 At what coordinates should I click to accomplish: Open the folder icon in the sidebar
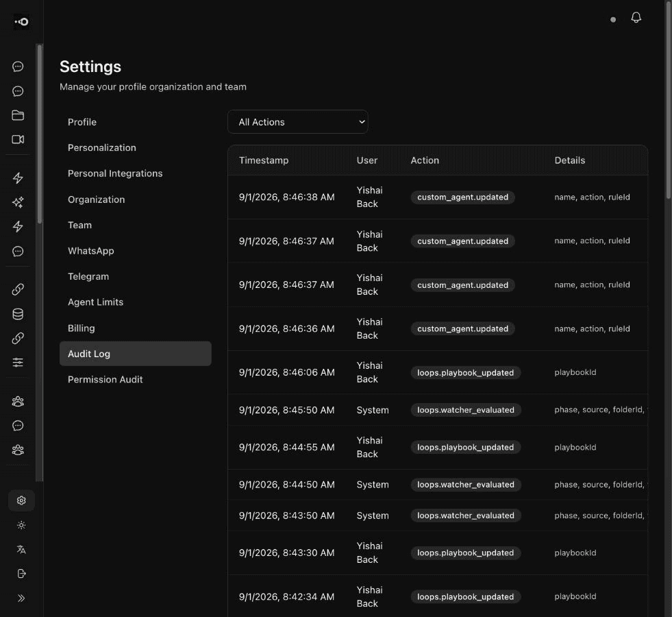(18, 115)
